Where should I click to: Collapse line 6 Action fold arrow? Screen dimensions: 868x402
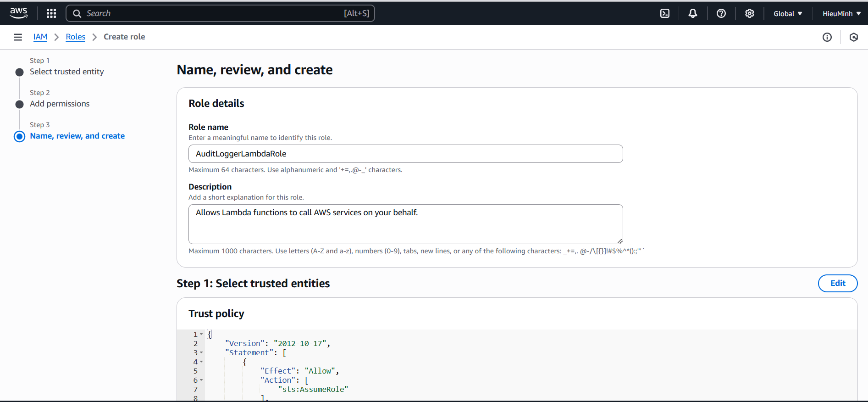coord(201,380)
